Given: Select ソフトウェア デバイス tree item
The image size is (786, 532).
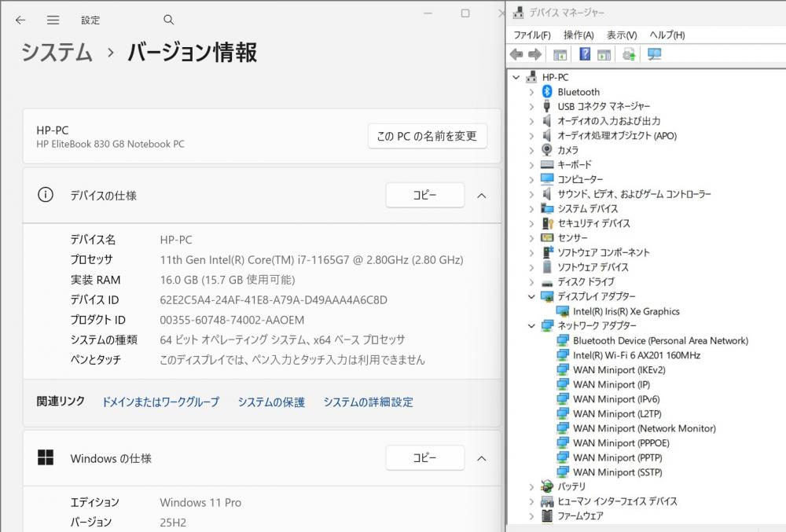Looking at the screenshot, I should click(593, 267).
